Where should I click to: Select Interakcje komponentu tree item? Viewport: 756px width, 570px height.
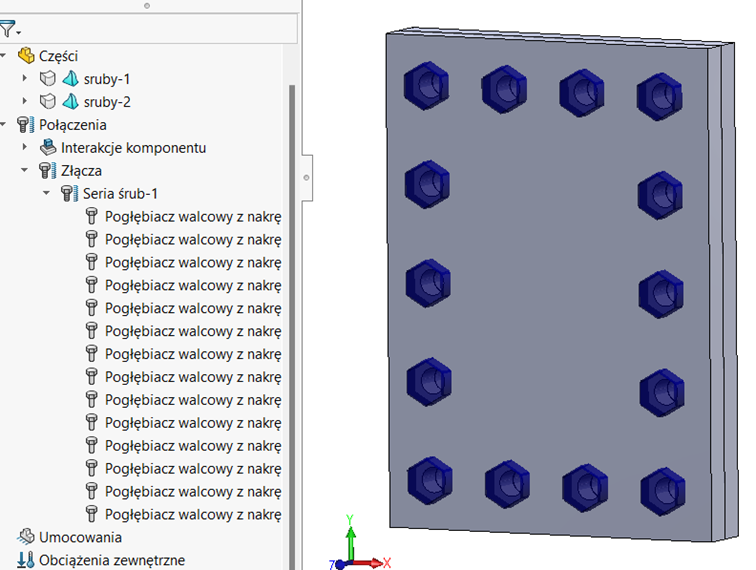click(x=134, y=148)
